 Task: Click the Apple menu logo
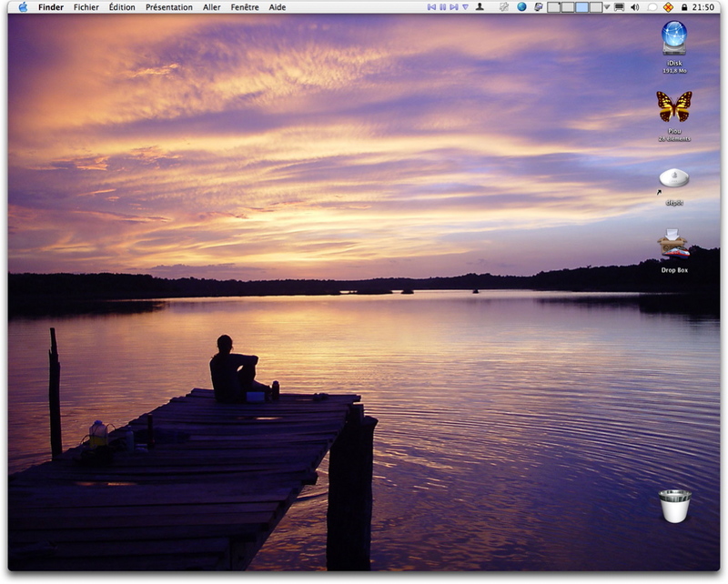pyautogui.click(x=23, y=7)
